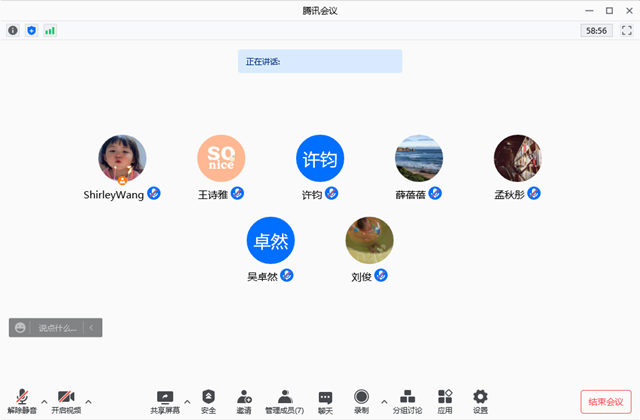This screenshot has width=640, height=420.
Task: Open meeting info icon
Action: [x=13, y=31]
